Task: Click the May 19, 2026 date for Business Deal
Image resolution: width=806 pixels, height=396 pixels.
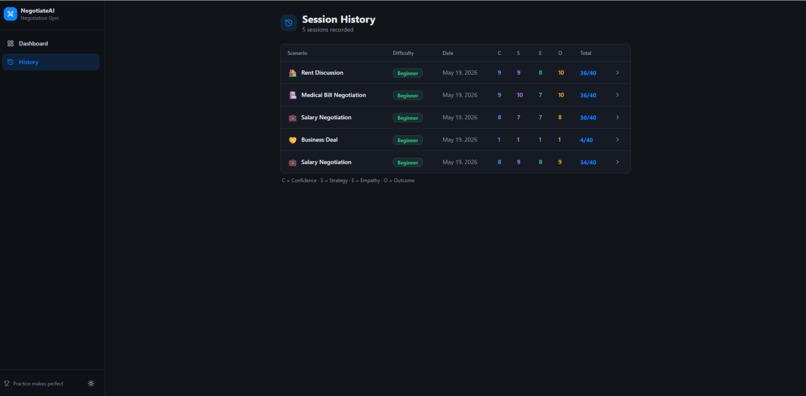Action: pos(460,140)
